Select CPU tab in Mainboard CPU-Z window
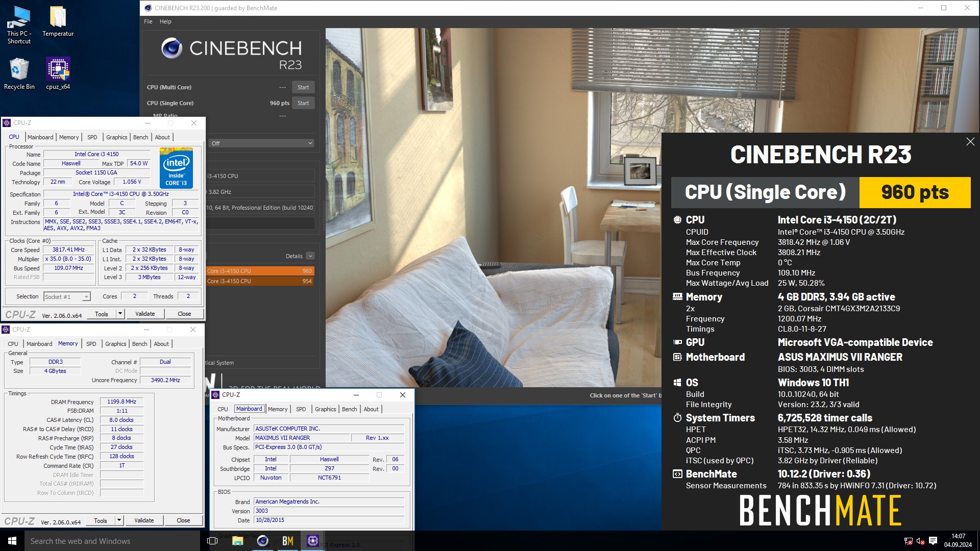This screenshot has width=980, height=551. pos(223,409)
